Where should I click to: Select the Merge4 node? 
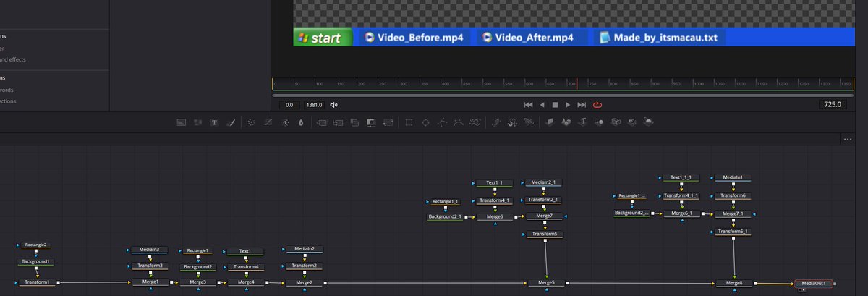[x=245, y=282]
